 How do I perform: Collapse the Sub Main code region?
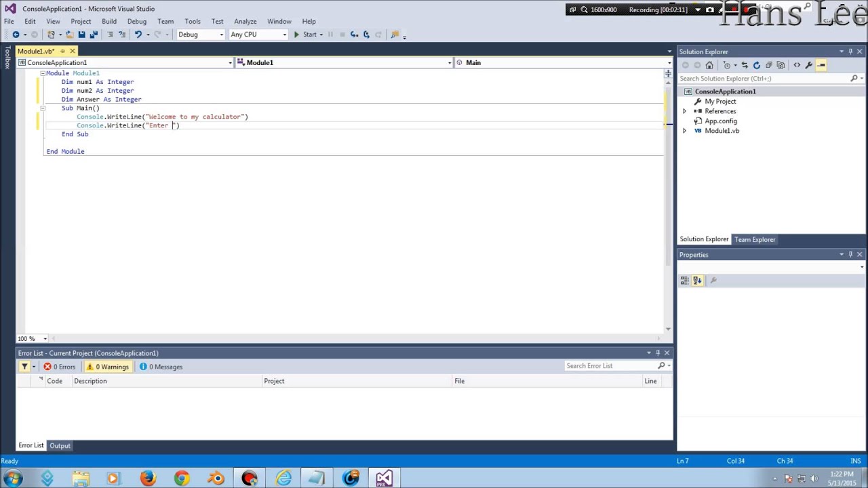pyautogui.click(x=42, y=108)
